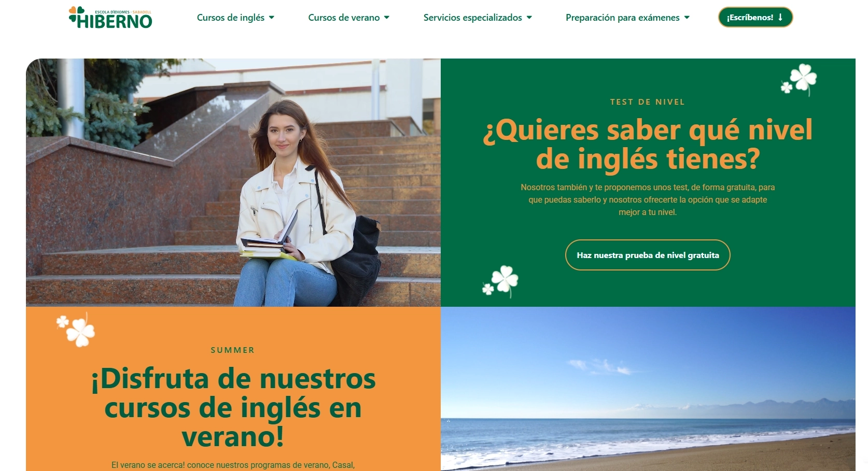
Task: Click the down arrow in ¡Escríbenos! button
Action: click(780, 17)
